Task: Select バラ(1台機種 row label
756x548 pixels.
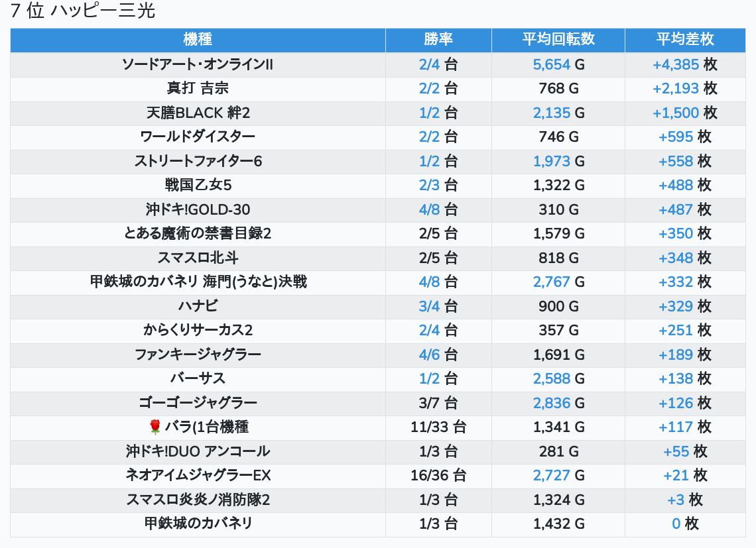Action: (x=207, y=427)
